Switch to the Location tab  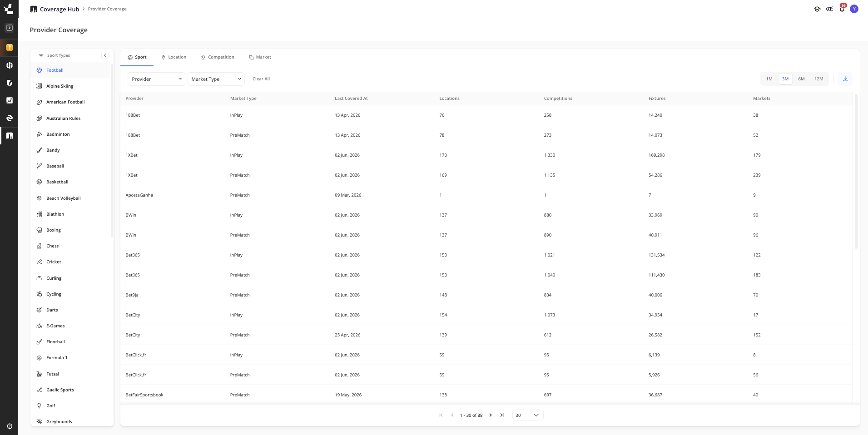174,57
